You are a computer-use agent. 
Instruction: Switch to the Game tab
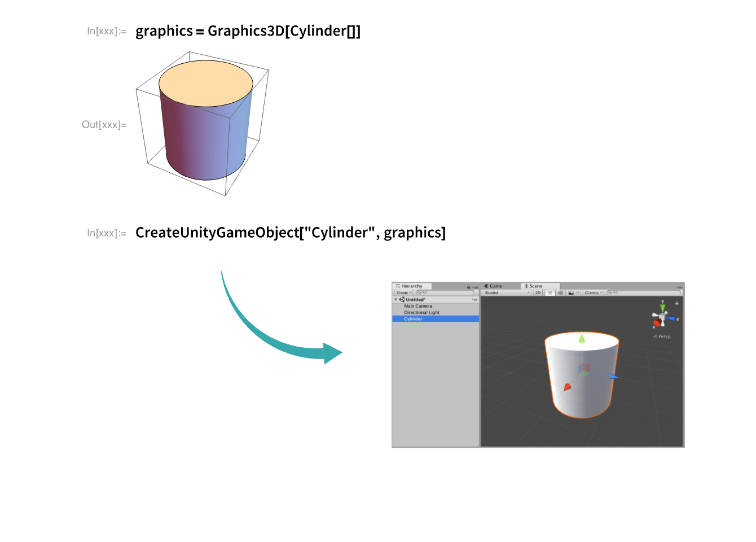[494, 286]
